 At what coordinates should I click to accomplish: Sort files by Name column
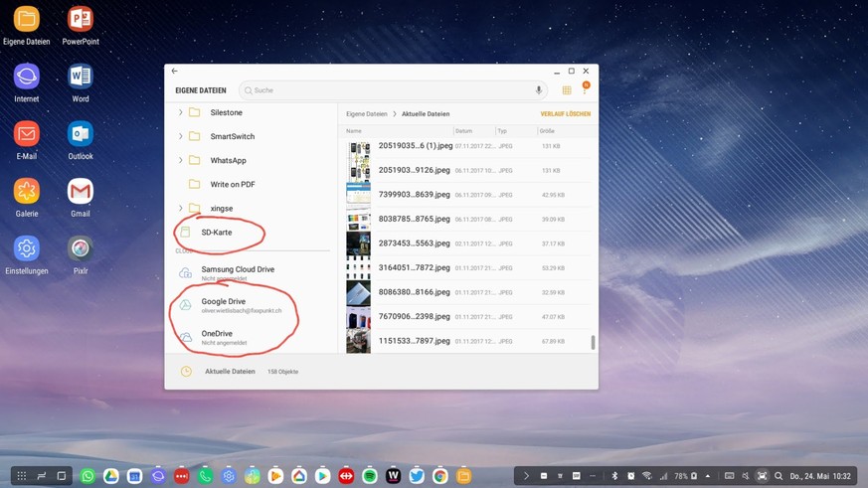click(x=354, y=131)
